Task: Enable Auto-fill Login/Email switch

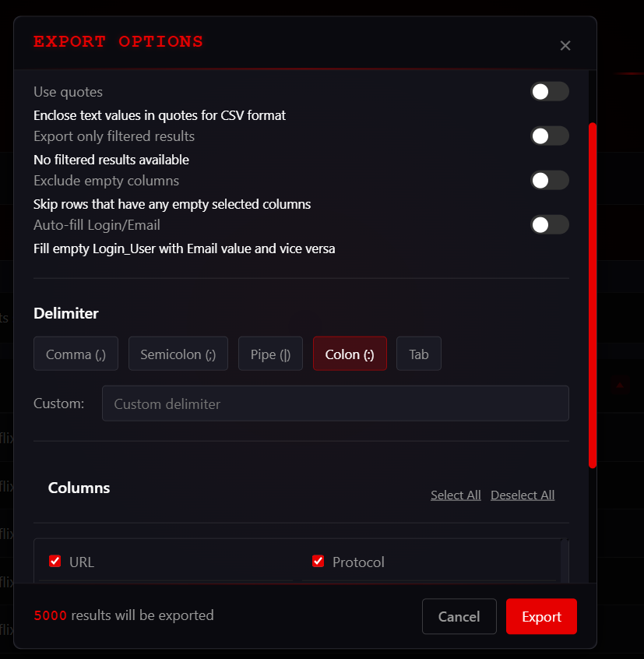Action: tap(550, 225)
